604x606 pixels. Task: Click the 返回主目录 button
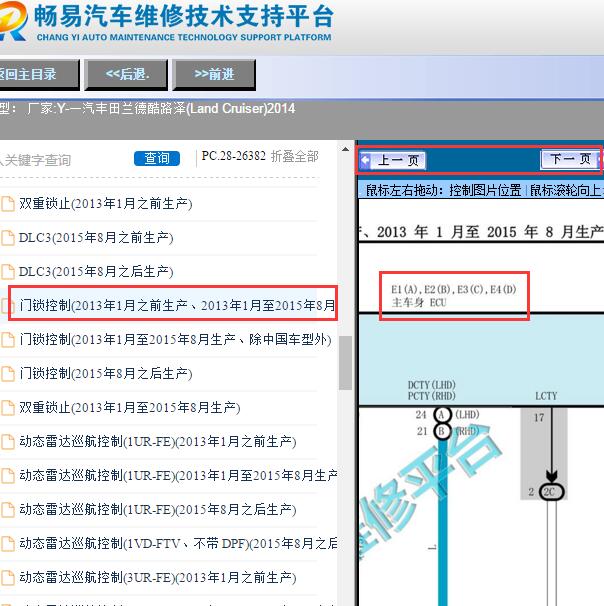(39, 75)
